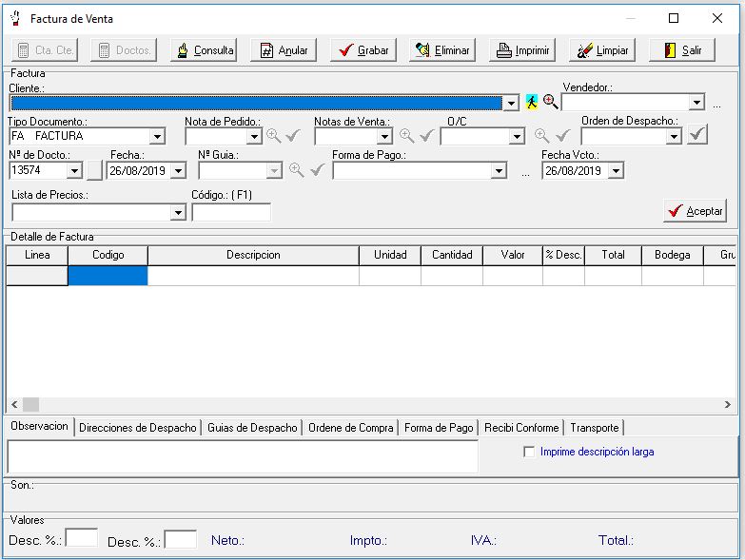745x560 pixels.
Task: Exit using the Salir button
Action: point(681,50)
